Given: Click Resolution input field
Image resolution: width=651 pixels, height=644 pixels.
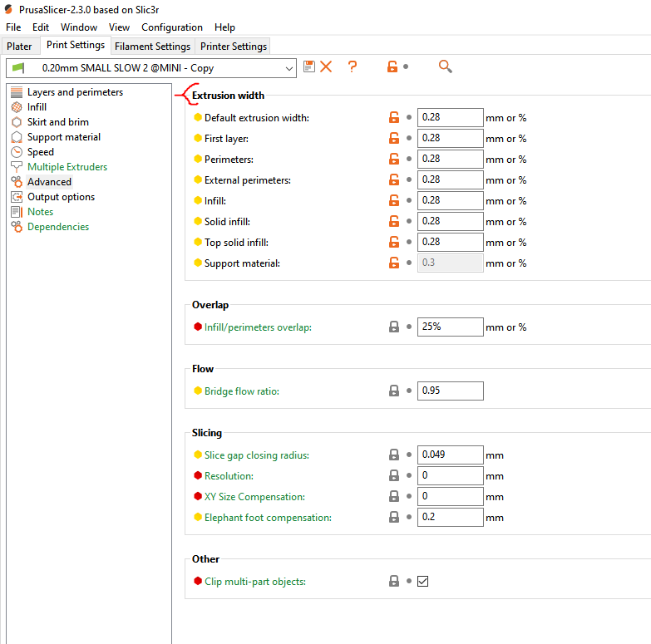Looking at the screenshot, I should [x=450, y=475].
